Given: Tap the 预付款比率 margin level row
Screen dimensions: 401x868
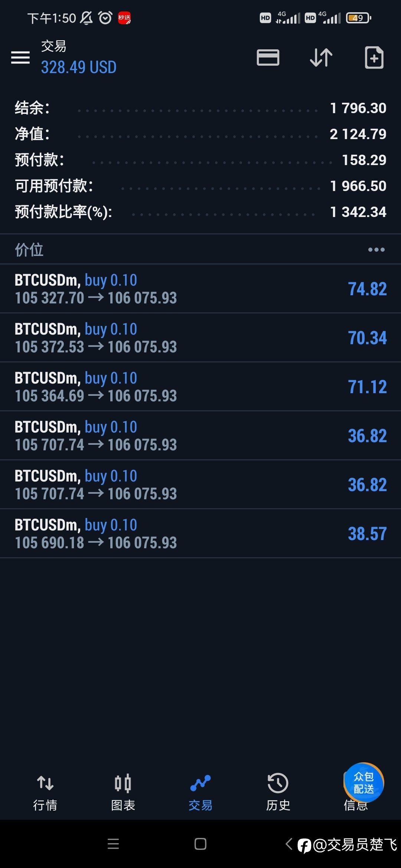Looking at the screenshot, I should [x=200, y=212].
